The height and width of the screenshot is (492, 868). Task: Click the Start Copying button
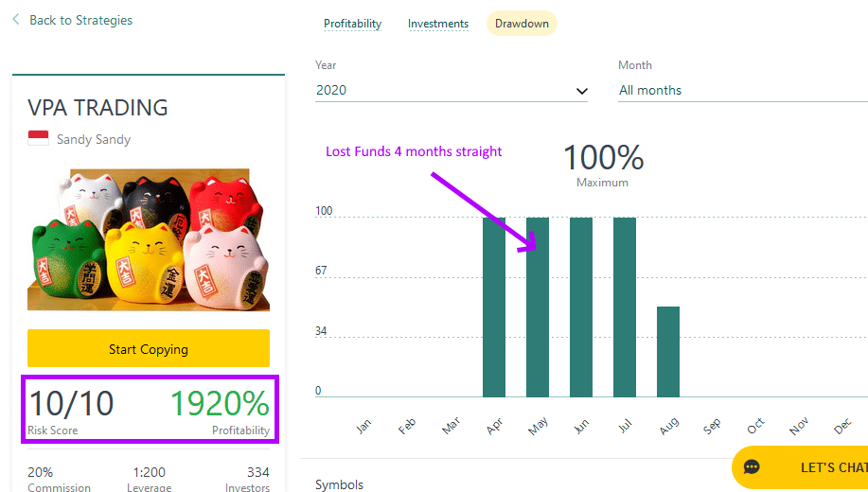tap(149, 349)
